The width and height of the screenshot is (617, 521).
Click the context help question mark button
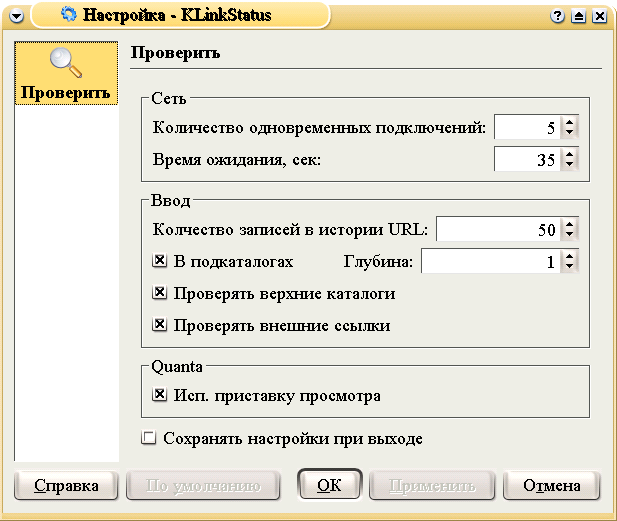point(560,16)
